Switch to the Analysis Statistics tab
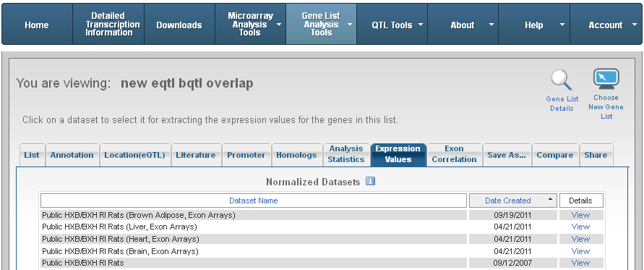 pyautogui.click(x=346, y=154)
